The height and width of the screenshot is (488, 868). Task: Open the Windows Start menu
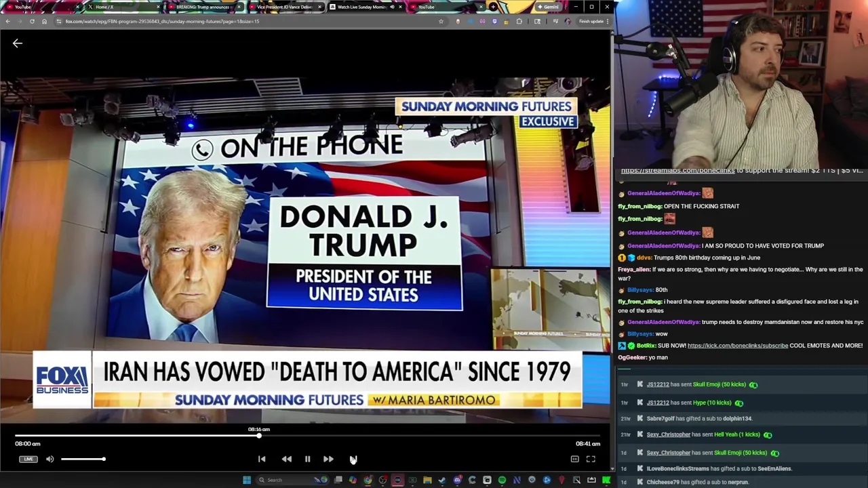pos(247,480)
